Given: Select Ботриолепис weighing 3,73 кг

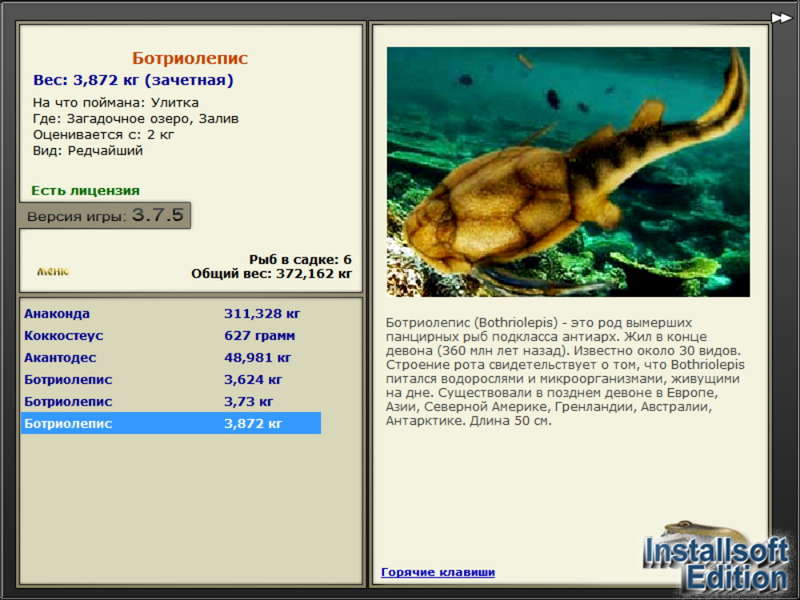Looking at the screenshot, I should pos(171,401).
